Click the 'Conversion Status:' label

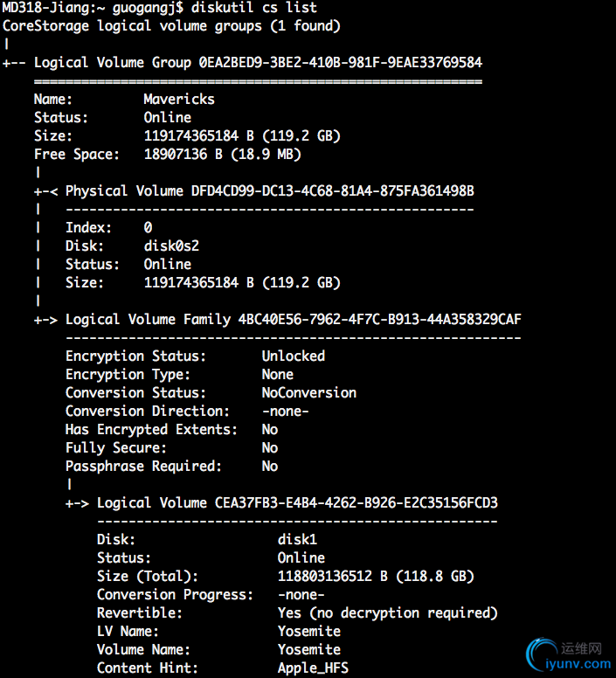135,392
